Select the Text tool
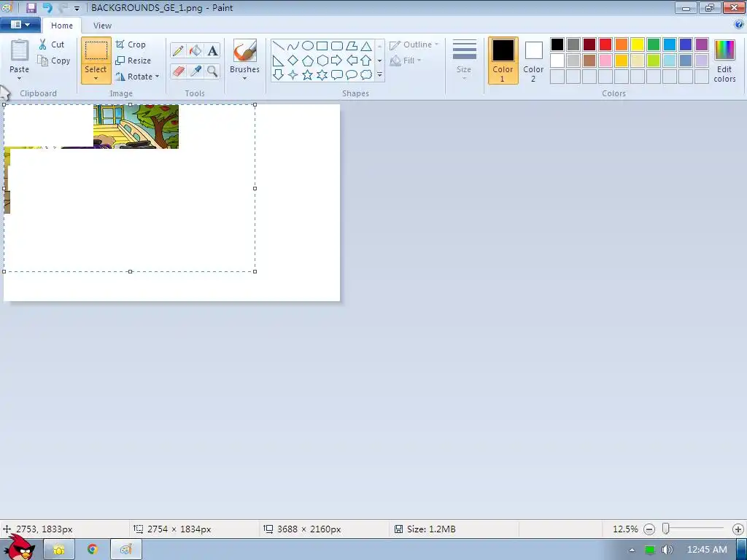 click(x=212, y=50)
